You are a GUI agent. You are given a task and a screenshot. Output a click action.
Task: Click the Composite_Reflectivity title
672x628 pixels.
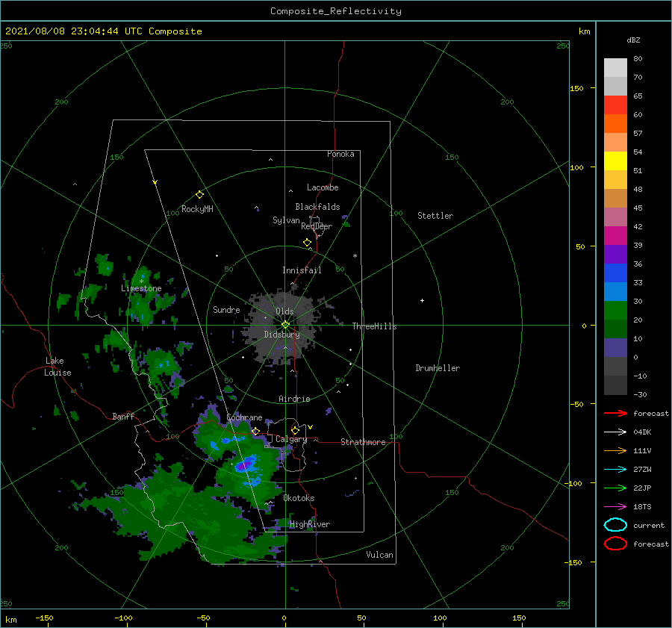[336, 11]
